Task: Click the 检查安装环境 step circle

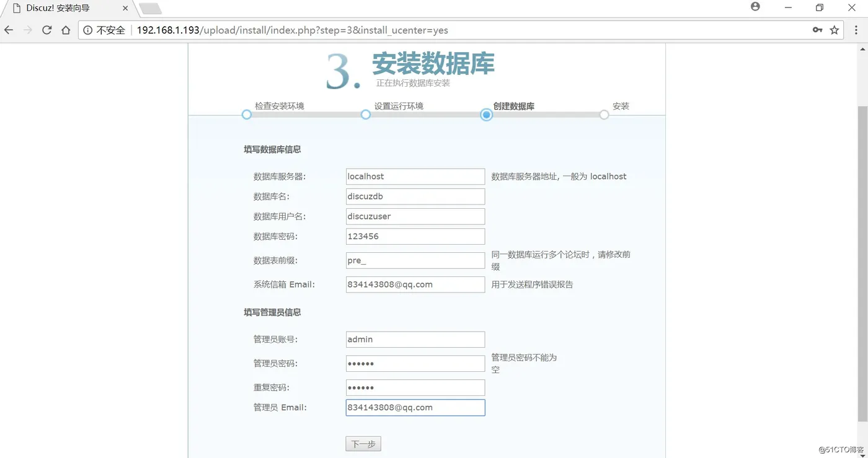Action: pos(247,115)
